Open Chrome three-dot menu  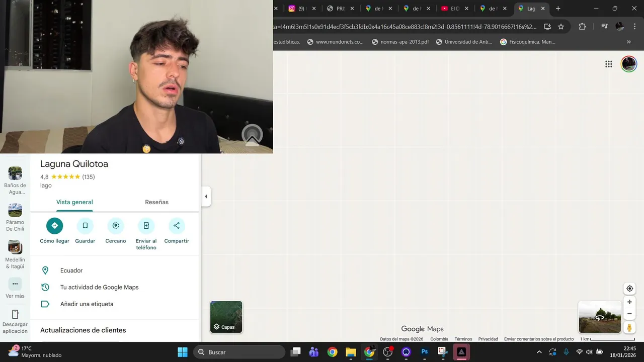pos(634,27)
